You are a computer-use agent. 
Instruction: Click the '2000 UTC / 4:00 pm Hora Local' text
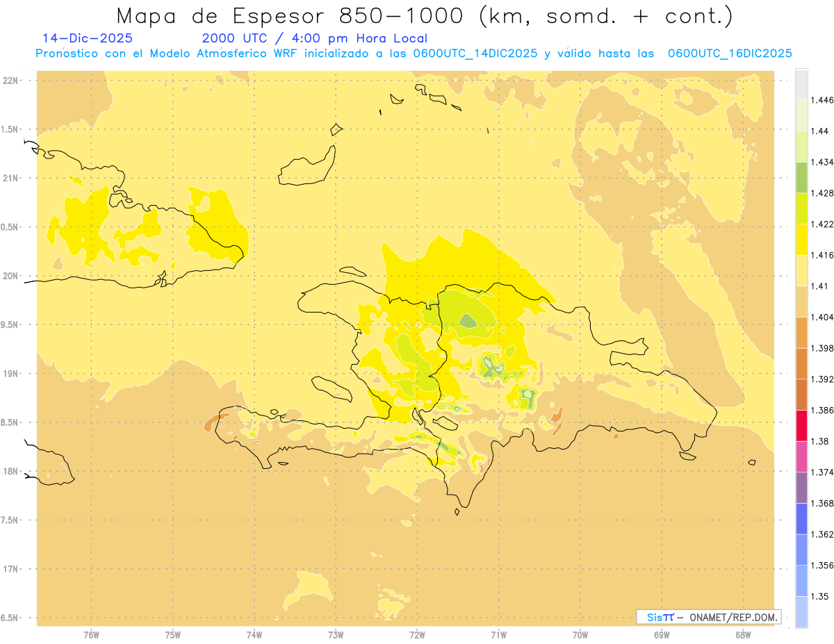coord(315,38)
